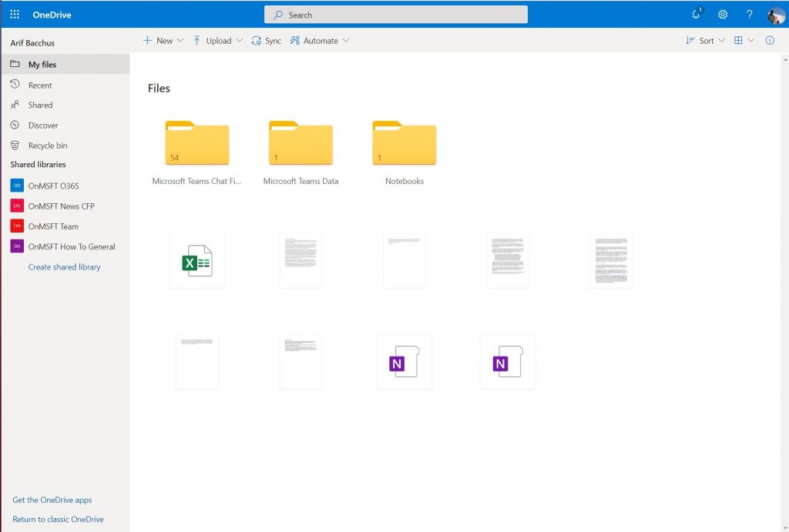Open the help question mark icon
The width and height of the screenshot is (789, 532).
click(749, 15)
